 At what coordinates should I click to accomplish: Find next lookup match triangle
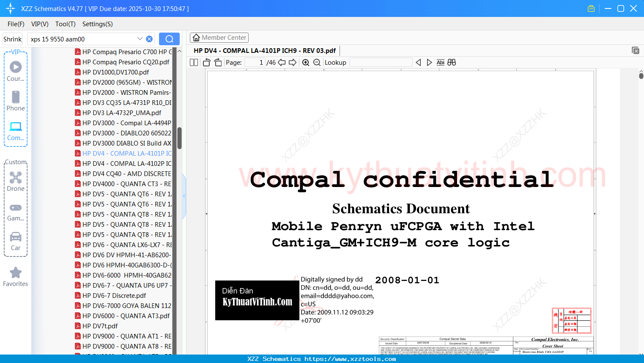(x=429, y=62)
